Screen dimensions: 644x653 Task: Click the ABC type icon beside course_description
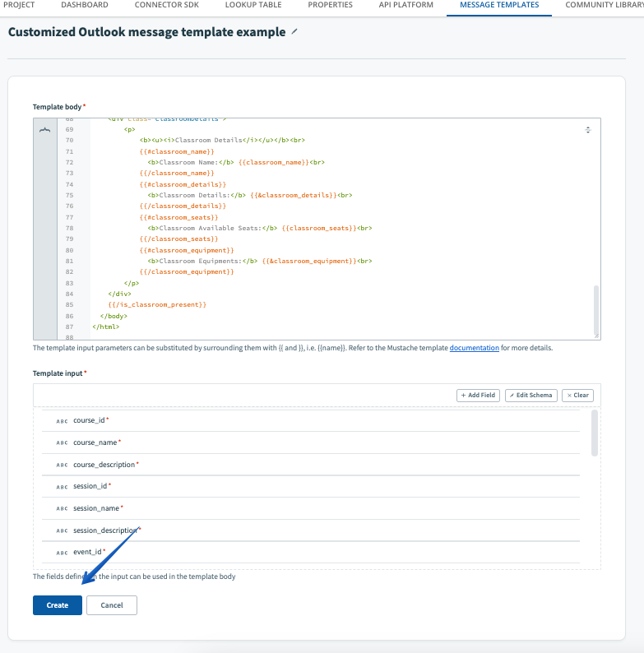click(x=62, y=465)
